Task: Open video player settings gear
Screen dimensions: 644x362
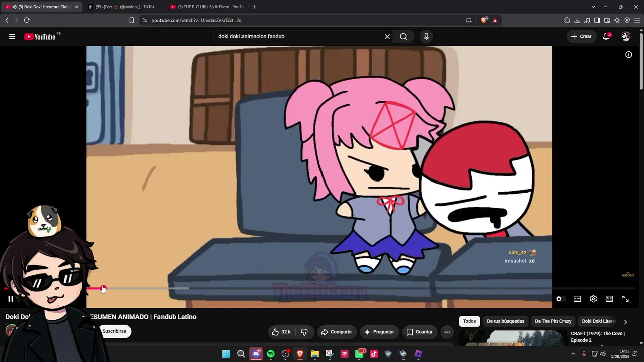Action: coord(593,299)
